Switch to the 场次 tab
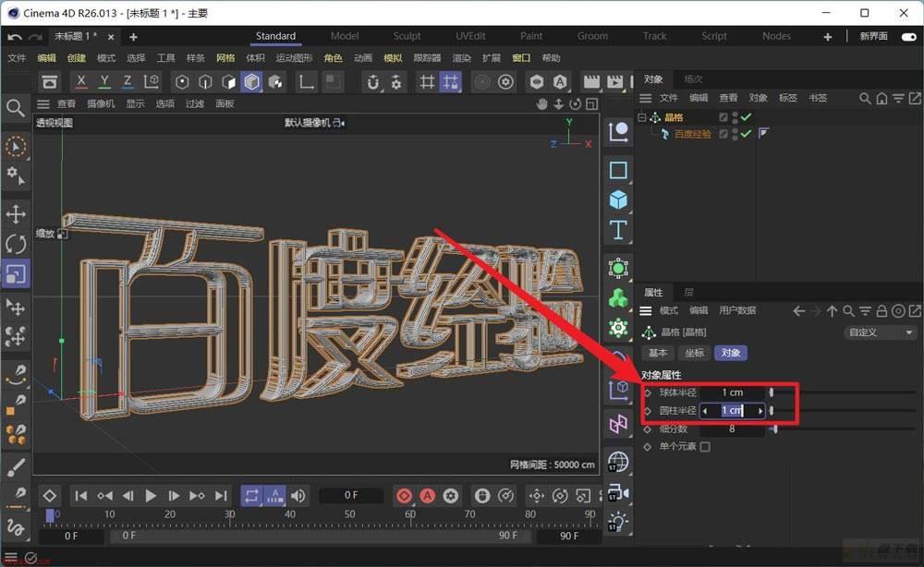This screenshot has width=924, height=567. (x=693, y=78)
